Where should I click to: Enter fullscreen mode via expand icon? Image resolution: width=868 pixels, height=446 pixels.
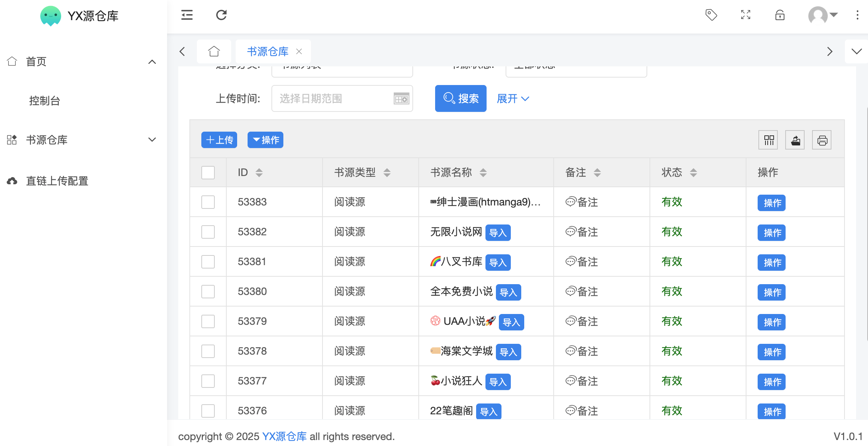click(x=745, y=15)
